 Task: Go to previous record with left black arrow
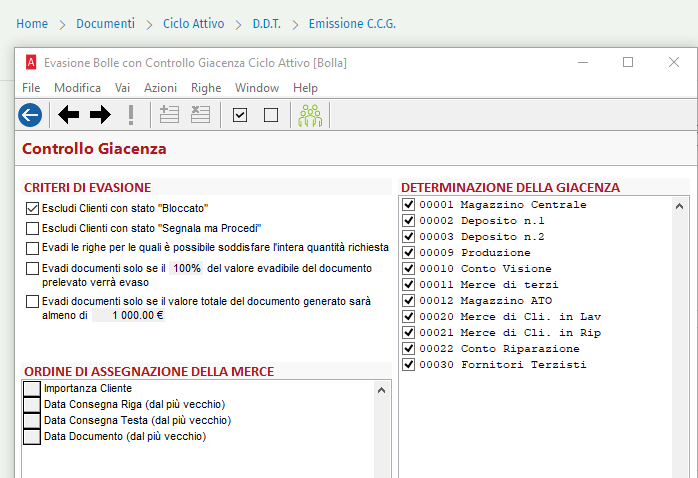click(x=69, y=115)
